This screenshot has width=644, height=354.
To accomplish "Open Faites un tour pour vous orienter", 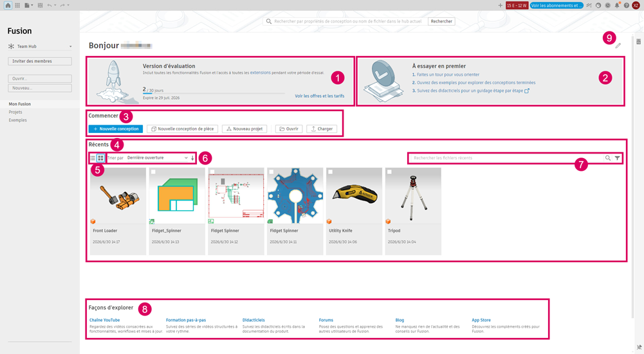I will click(448, 75).
